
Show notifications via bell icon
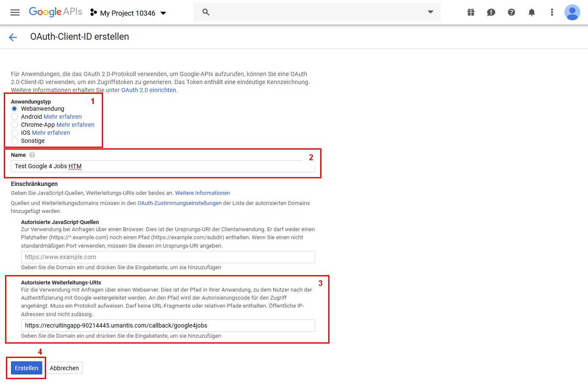(531, 12)
